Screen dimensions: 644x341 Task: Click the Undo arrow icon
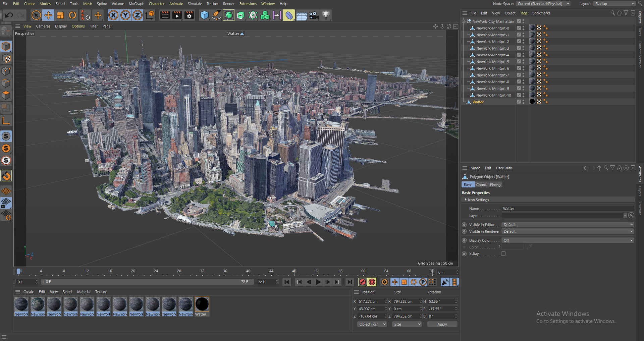(x=9, y=15)
